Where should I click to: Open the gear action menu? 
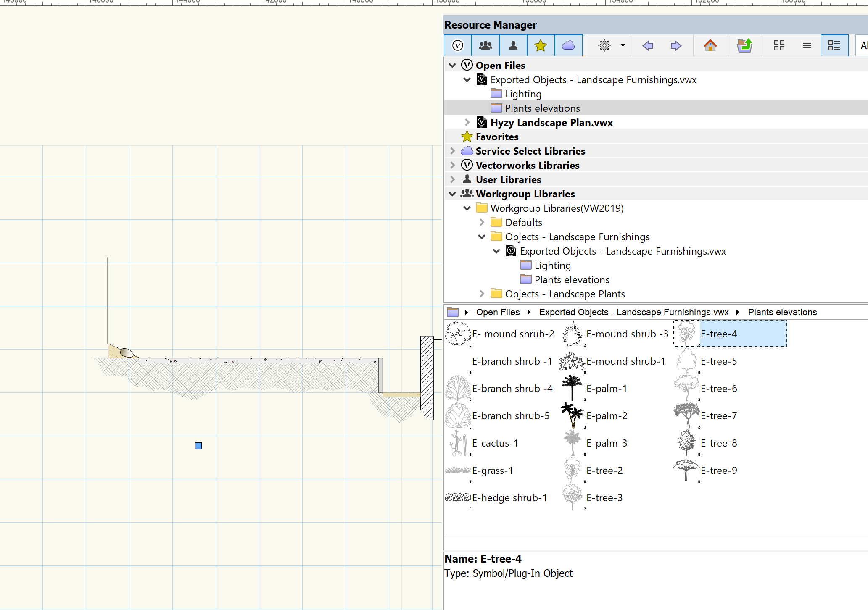click(x=604, y=45)
